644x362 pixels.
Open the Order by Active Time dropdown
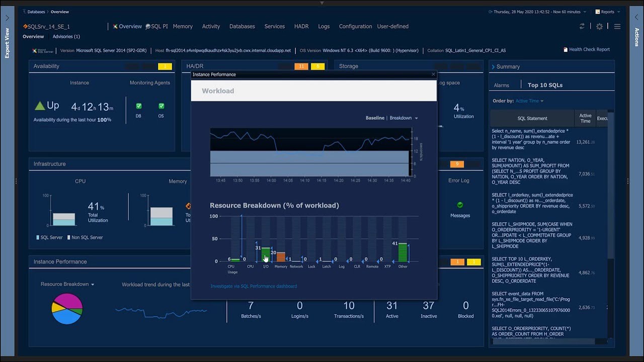coord(530,101)
